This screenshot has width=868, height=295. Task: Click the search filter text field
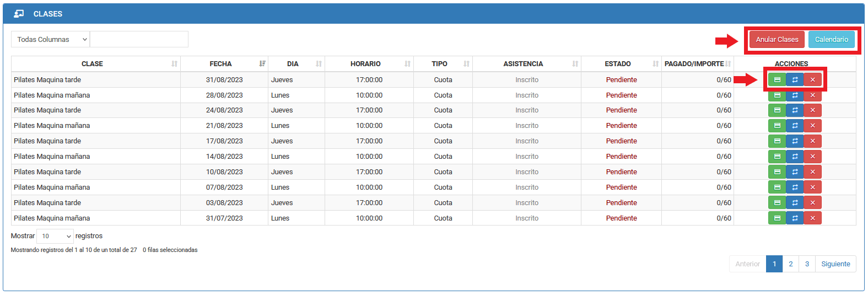[139, 39]
